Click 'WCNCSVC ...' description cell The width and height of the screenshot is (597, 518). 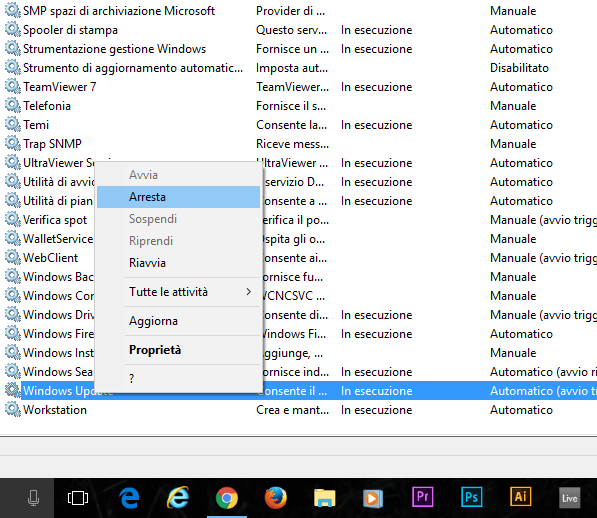(x=294, y=296)
